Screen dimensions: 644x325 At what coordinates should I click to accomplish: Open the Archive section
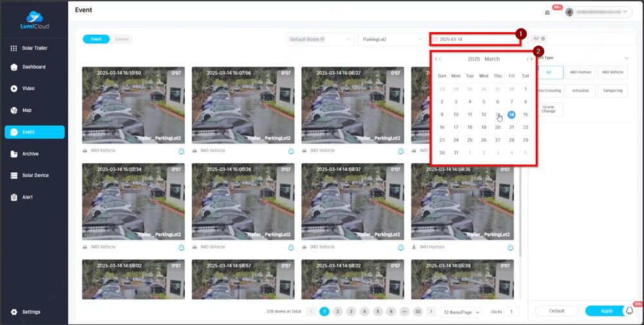tap(30, 153)
